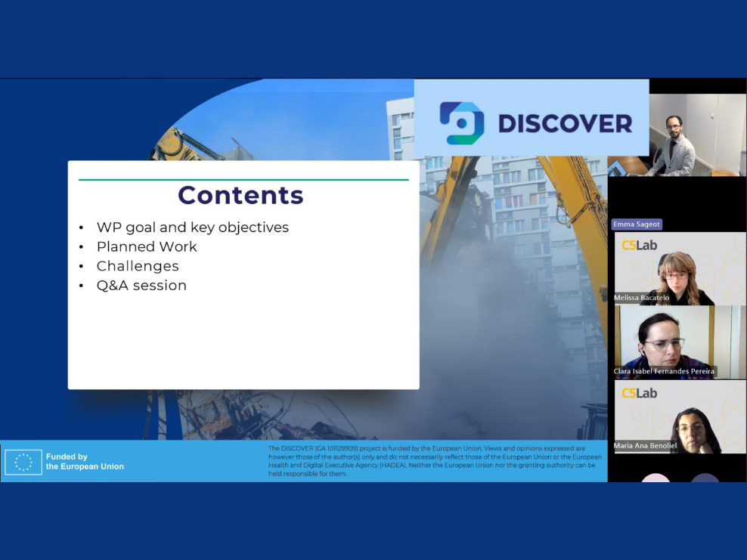
Task: Click 'Funded by the European Union' text
Action: click(85, 462)
